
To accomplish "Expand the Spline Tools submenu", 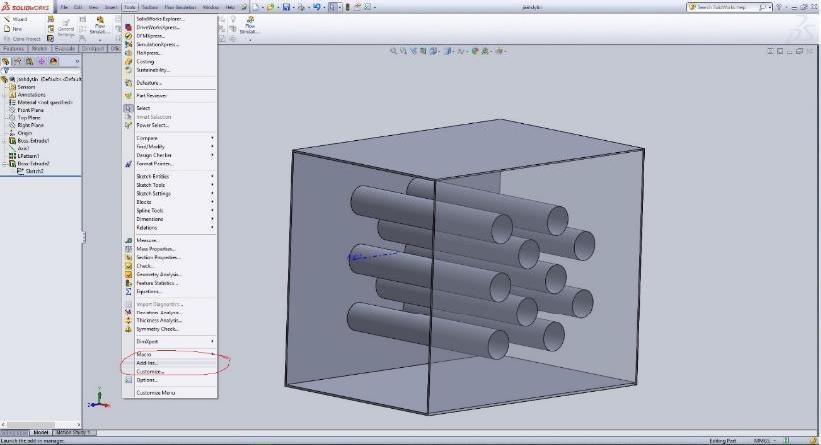I will [170, 210].
